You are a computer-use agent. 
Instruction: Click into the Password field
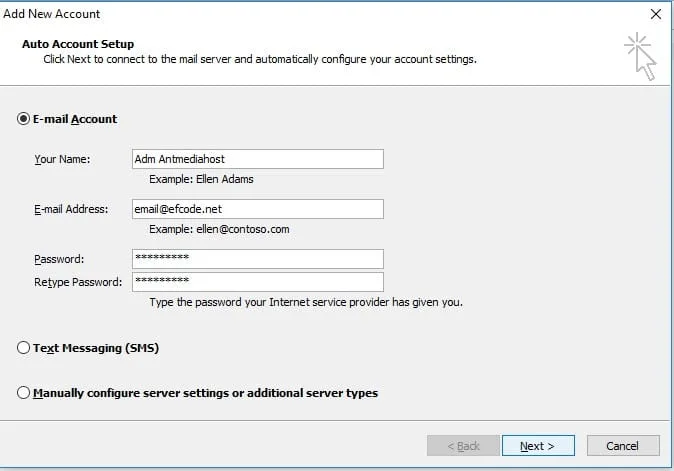(257, 258)
